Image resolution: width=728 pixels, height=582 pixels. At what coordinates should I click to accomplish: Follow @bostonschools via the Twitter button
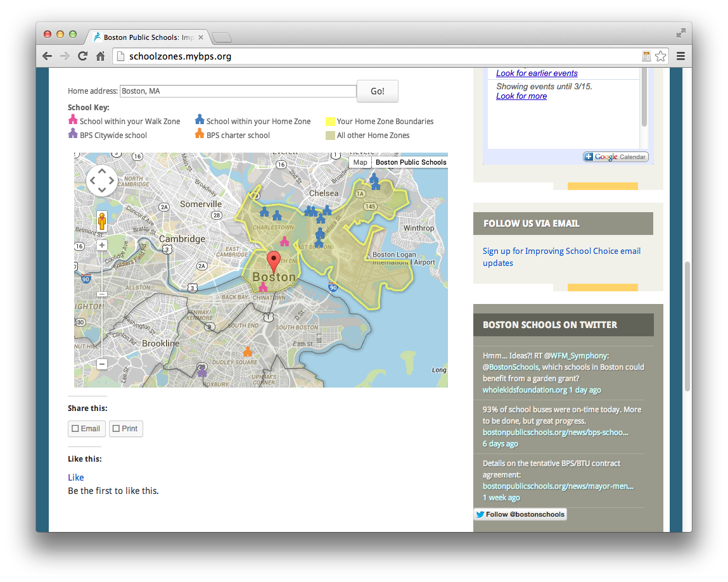[520, 514]
